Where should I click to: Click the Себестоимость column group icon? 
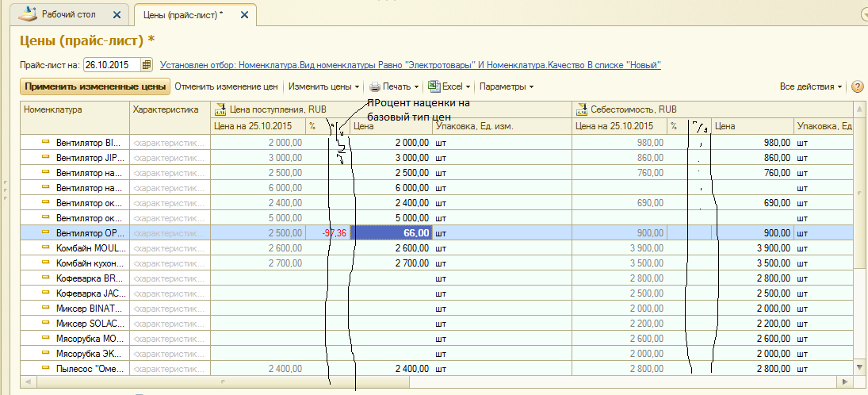581,109
